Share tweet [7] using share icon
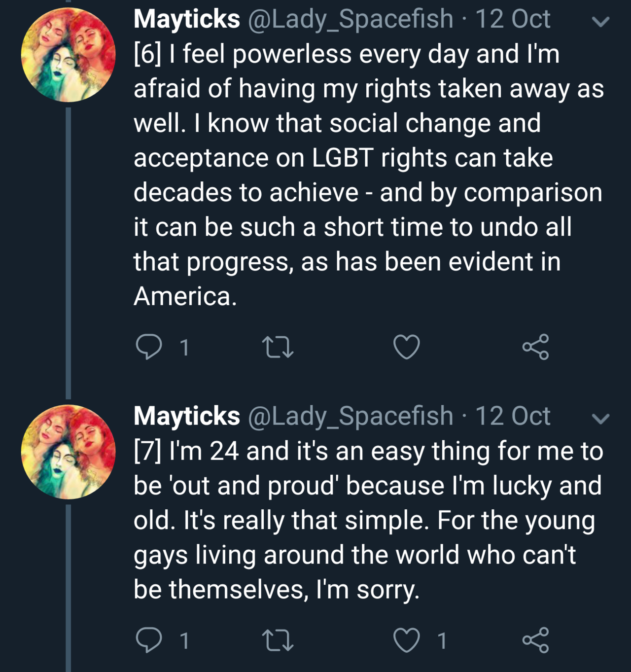Screen dimensions: 631x672 pyautogui.click(x=535, y=640)
